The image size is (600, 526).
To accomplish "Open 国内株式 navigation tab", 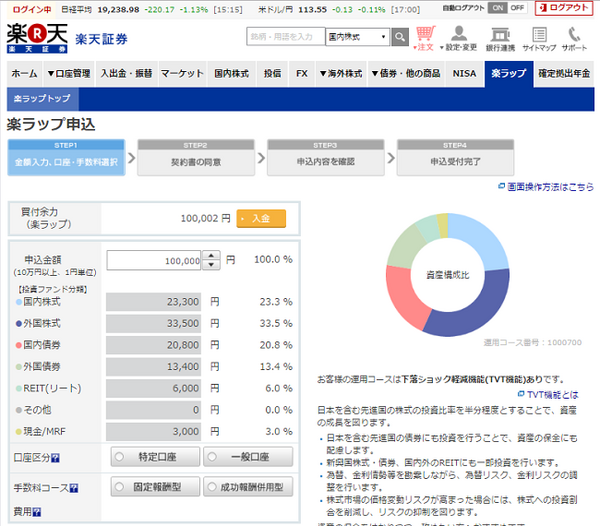I will [232, 74].
